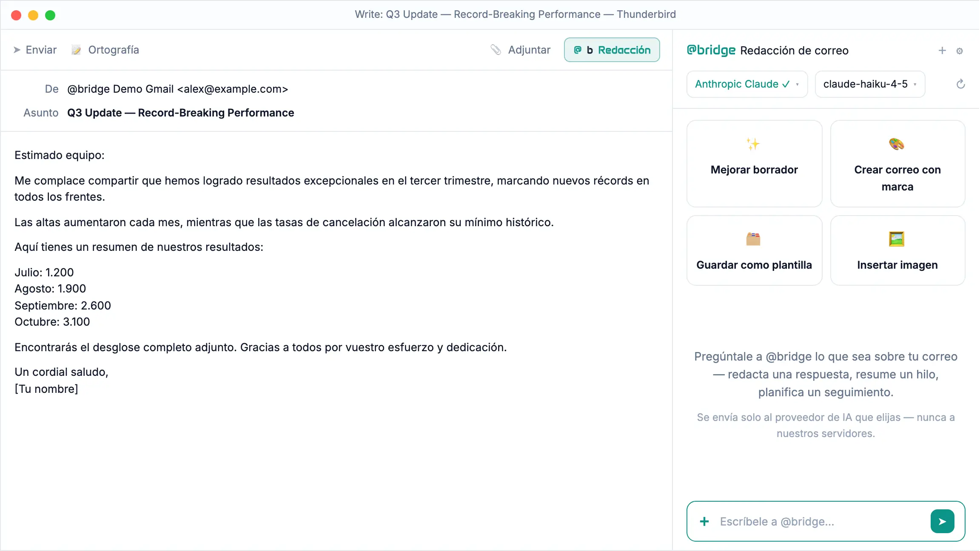Choose Mejorar borrador action card
Image resolution: width=980 pixels, height=551 pixels.
[754, 164]
